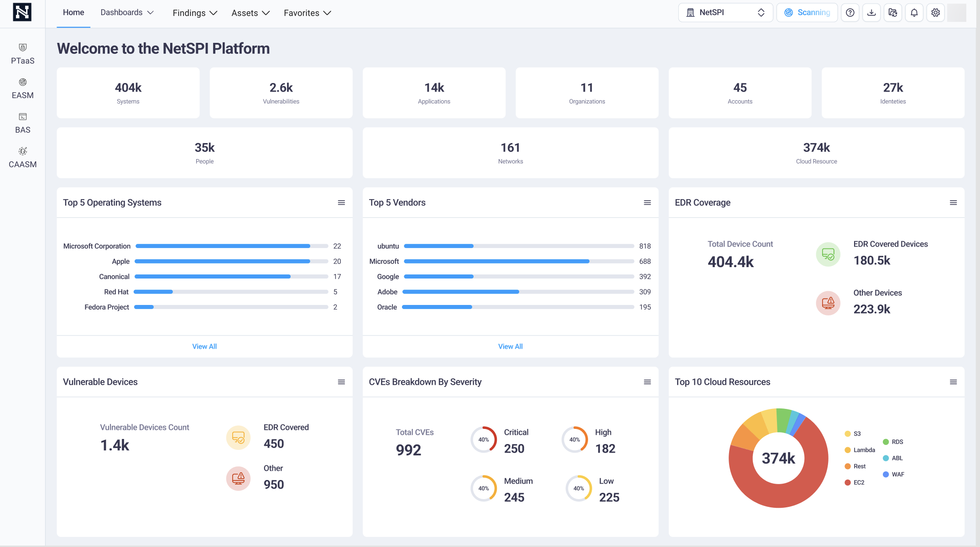Image resolution: width=980 pixels, height=547 pixels.
Task: Click the Adobe vendor progress bar
Action: pos(518,292)
